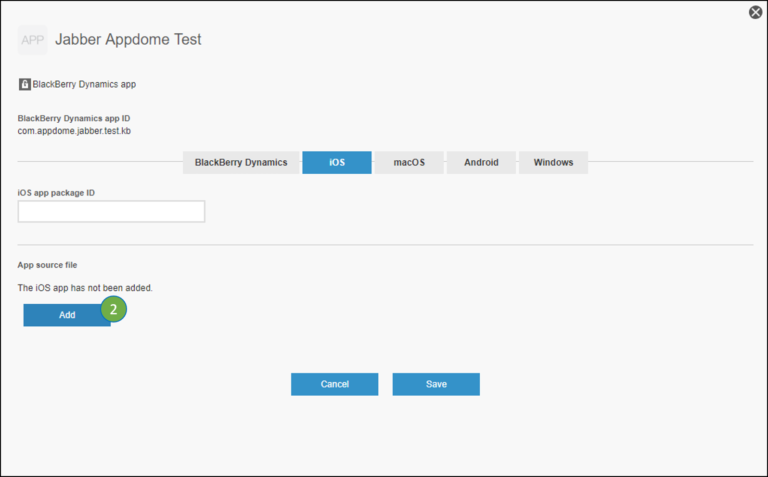Click the green step 2 badge
Viewport: 768px width, 477px height.
pyautogui.click(x=113, y=310)
